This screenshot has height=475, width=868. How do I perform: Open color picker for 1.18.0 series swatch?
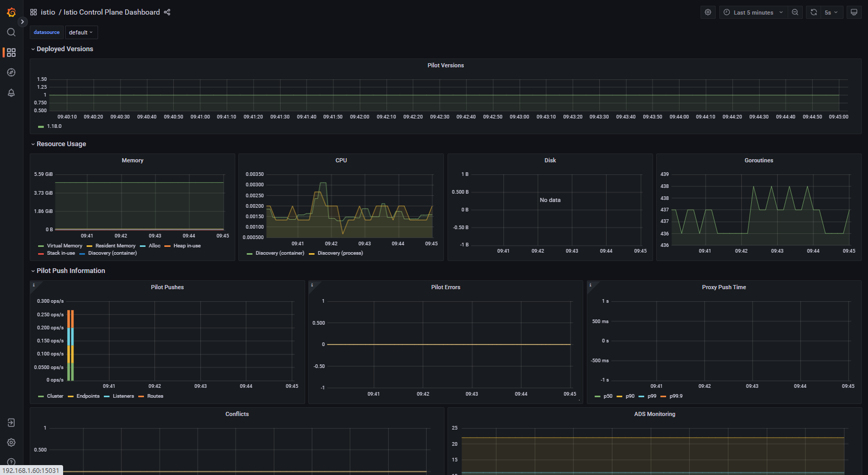pyautogui.click(x=41, y=126)
